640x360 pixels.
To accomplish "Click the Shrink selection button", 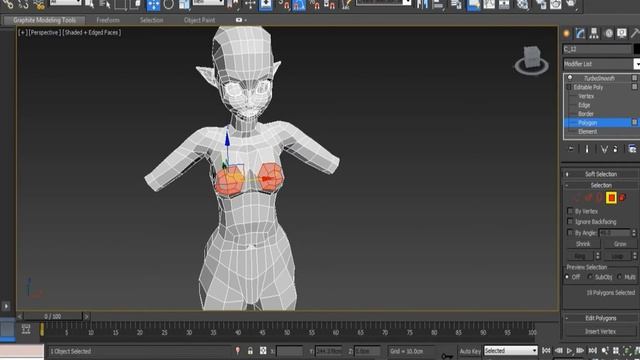I will 583,244.
